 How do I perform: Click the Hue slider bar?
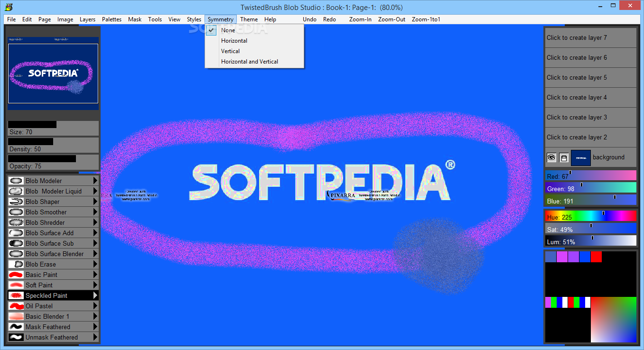click(x=591, y=216)
